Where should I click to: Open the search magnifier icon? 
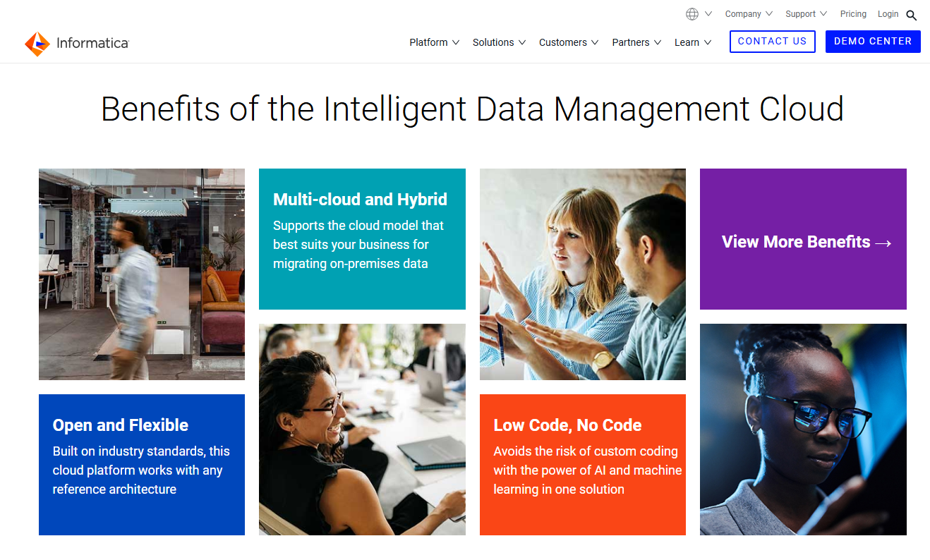912,15
